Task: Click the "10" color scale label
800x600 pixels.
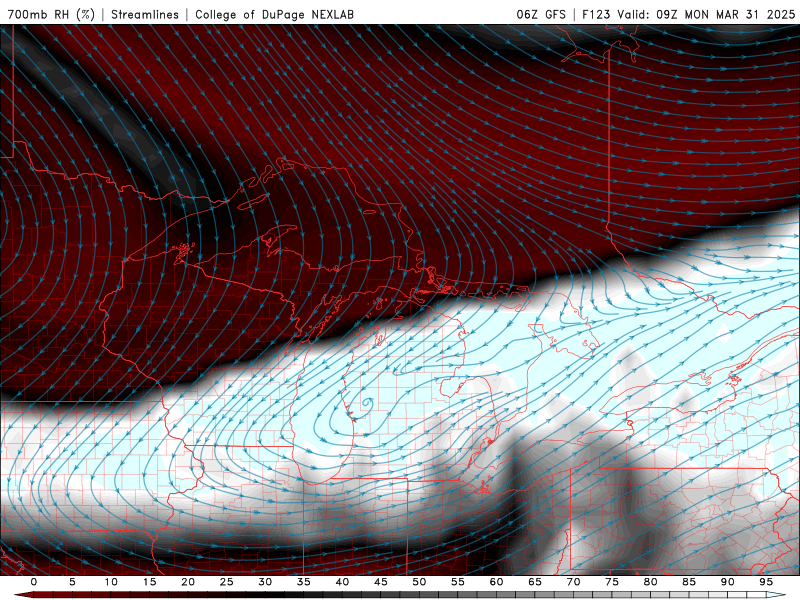Action: [x=111, y=582]
